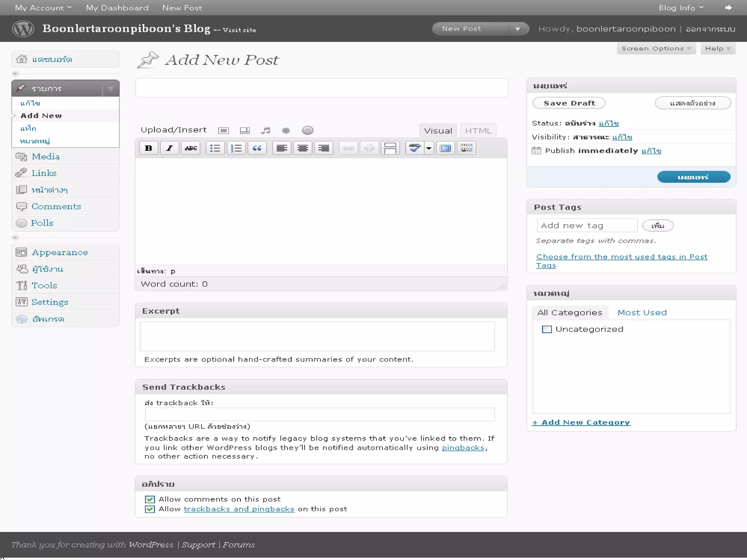
Task: Open the New Post dropdown arrow
Action: click(x=518, y=29)
